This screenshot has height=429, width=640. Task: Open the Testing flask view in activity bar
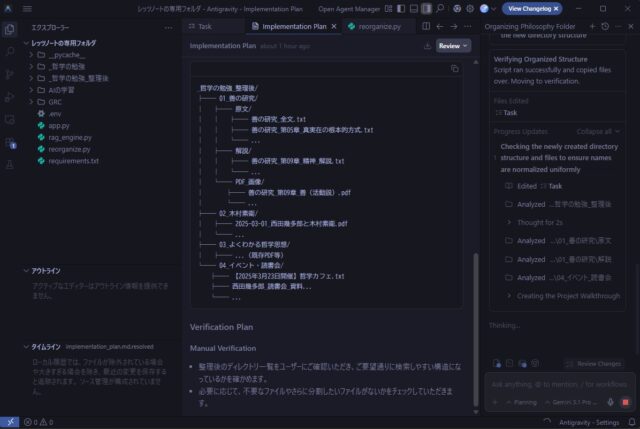pyautogui.click(x=9, y=164)
